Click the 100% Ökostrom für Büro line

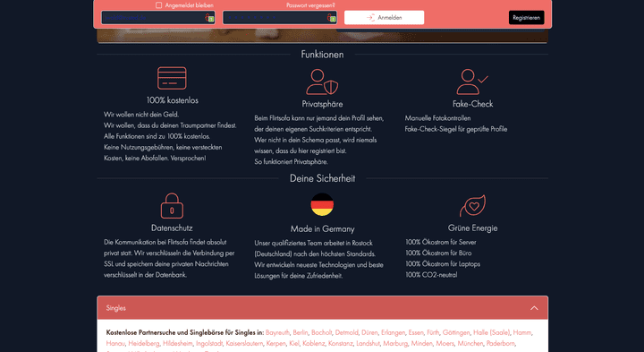[x=438, y=253]
